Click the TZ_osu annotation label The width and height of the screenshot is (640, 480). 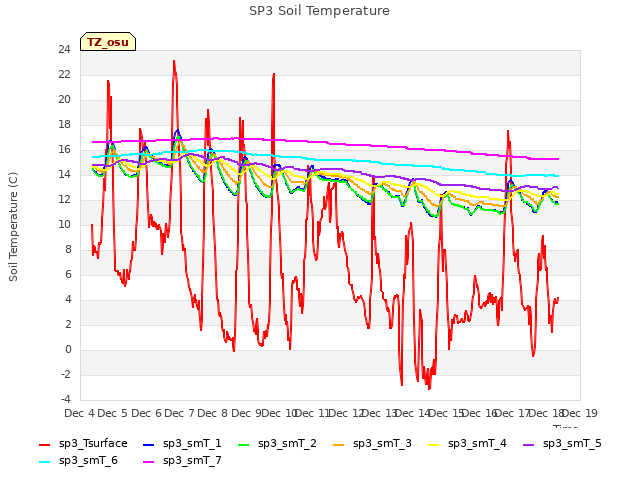point(108,42)
